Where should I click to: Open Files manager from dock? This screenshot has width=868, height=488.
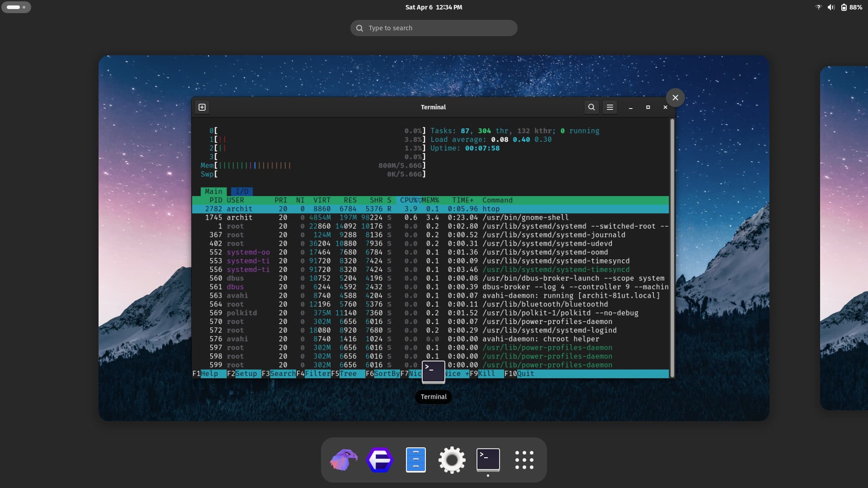point(416,460)
